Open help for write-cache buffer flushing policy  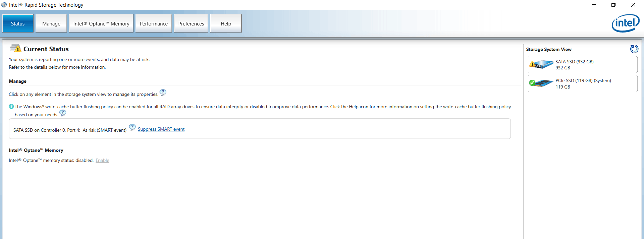63,113
